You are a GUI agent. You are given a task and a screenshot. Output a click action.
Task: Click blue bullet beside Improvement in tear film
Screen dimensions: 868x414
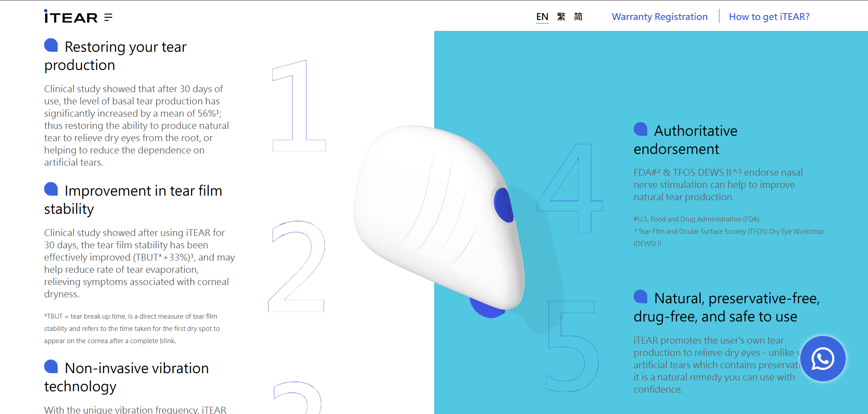point(51,189)
